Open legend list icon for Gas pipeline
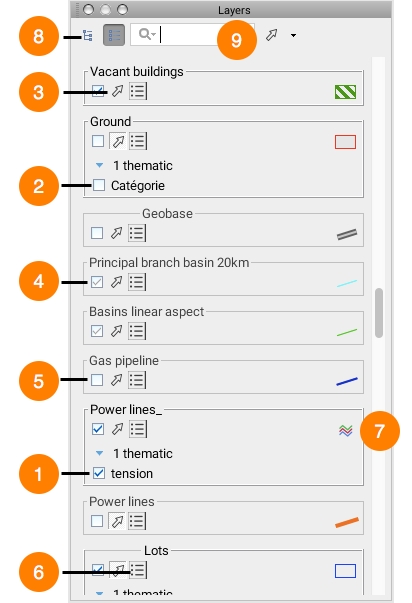 click(x=137, y=380)
